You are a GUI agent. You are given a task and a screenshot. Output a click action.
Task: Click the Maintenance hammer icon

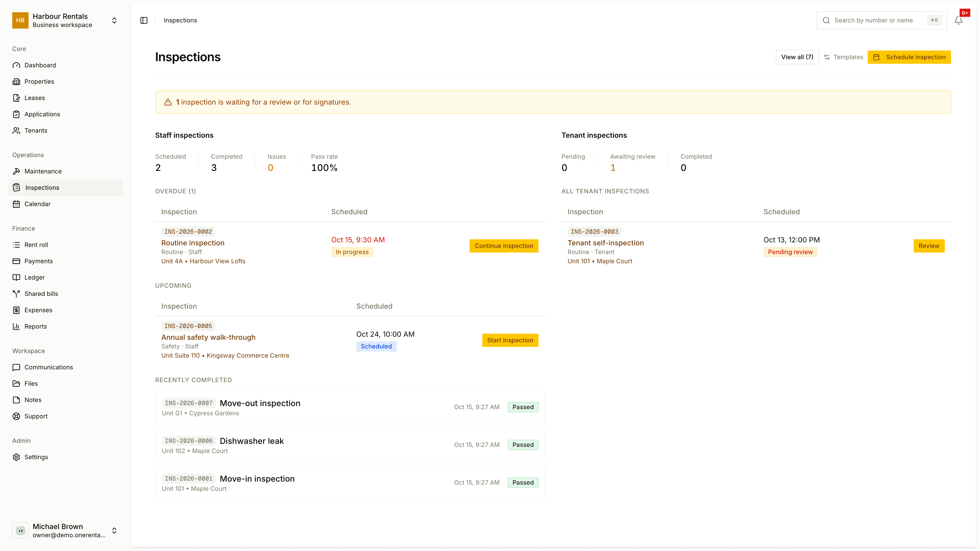pyautogui.click(x=16, y=171)
